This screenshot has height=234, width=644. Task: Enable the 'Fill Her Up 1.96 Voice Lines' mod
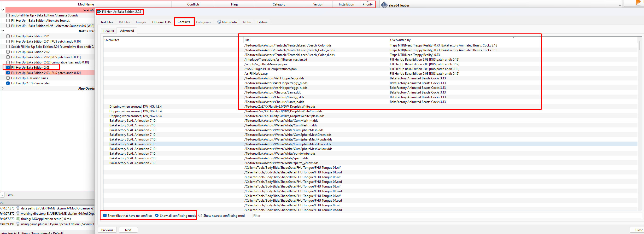click(x=8, y=78)
